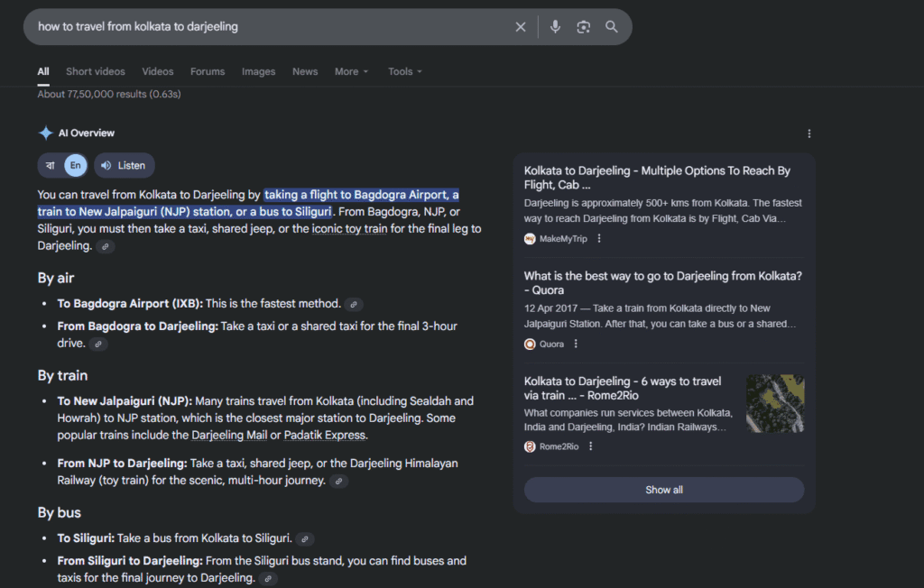Open three-dot menu next to Rome2Rio
This screenshot has width=924, height=588.
(591, 446)
